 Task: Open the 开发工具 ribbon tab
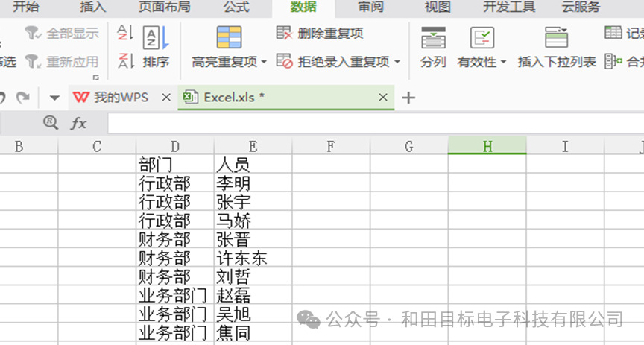[509, 7]
